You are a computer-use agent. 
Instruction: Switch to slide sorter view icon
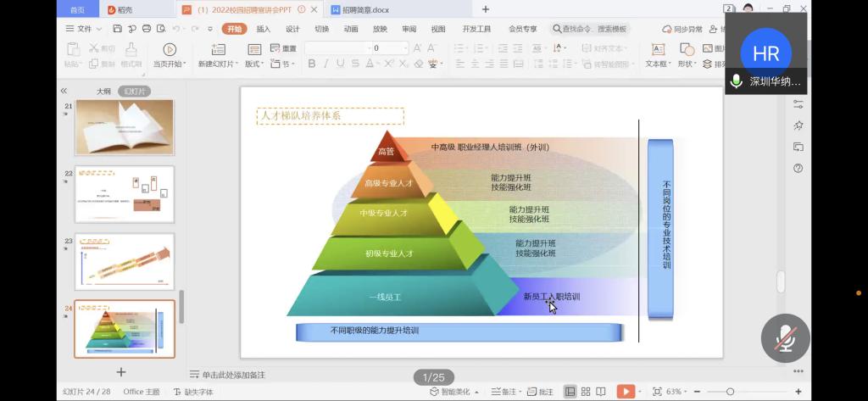pos(587,392)
